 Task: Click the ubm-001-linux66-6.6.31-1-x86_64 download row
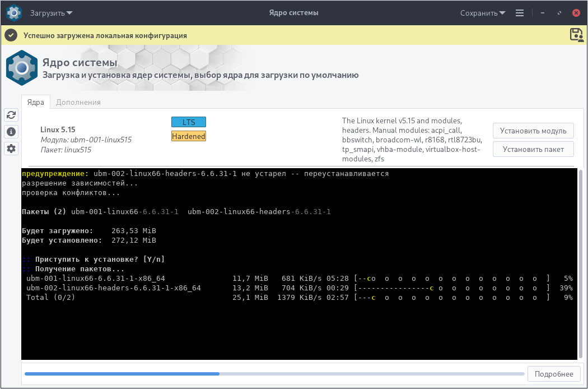point(299,279)
